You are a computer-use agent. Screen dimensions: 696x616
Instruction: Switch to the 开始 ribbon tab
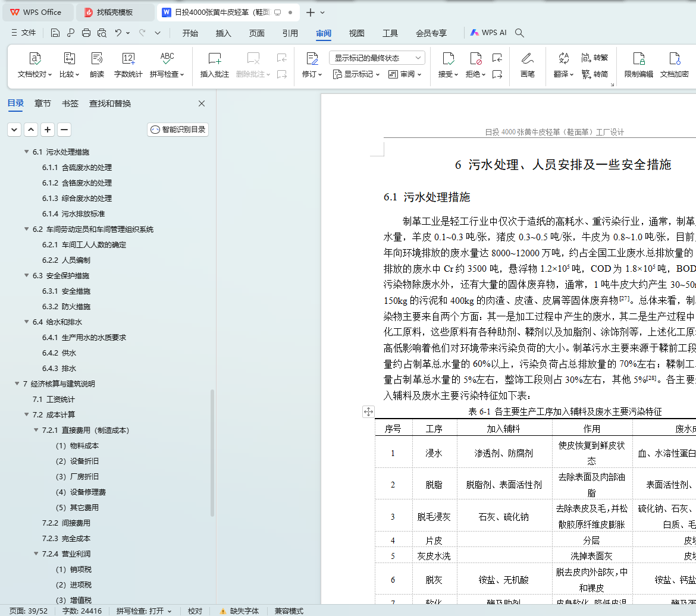(190, 33)
